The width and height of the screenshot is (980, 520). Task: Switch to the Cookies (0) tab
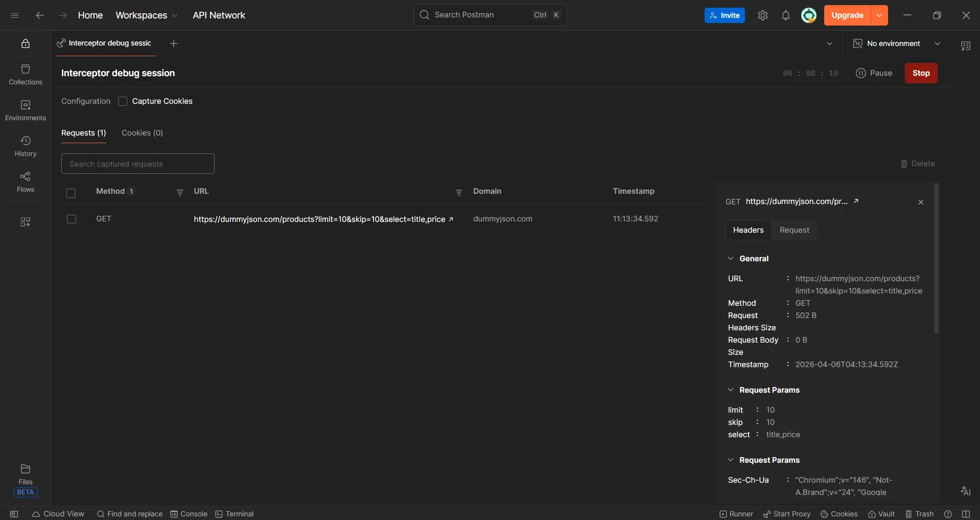click(142, 133)
